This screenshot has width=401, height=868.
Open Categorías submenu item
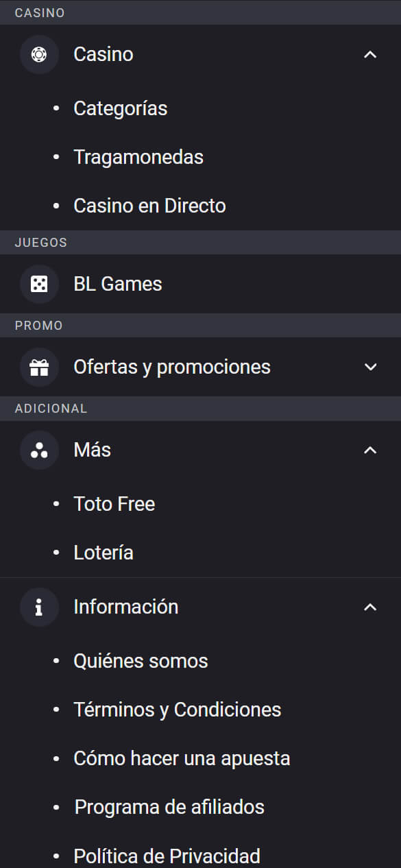pyautogui.click(x=121, y=108)
